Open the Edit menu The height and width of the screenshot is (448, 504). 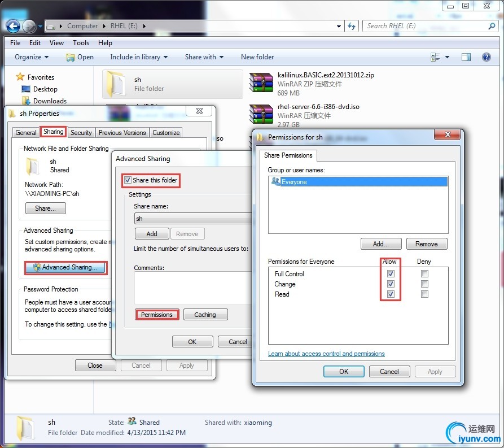(x=35, y=43)
